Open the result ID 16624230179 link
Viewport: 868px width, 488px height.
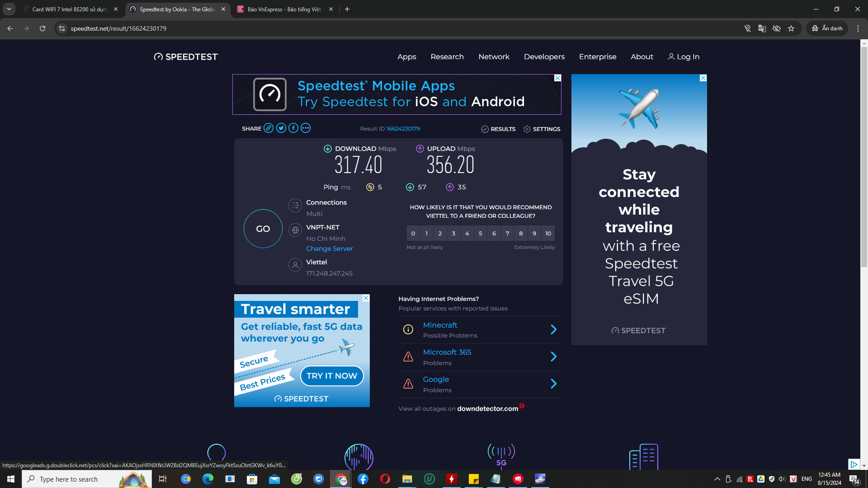pyautogui.click(x=403, y=129)
